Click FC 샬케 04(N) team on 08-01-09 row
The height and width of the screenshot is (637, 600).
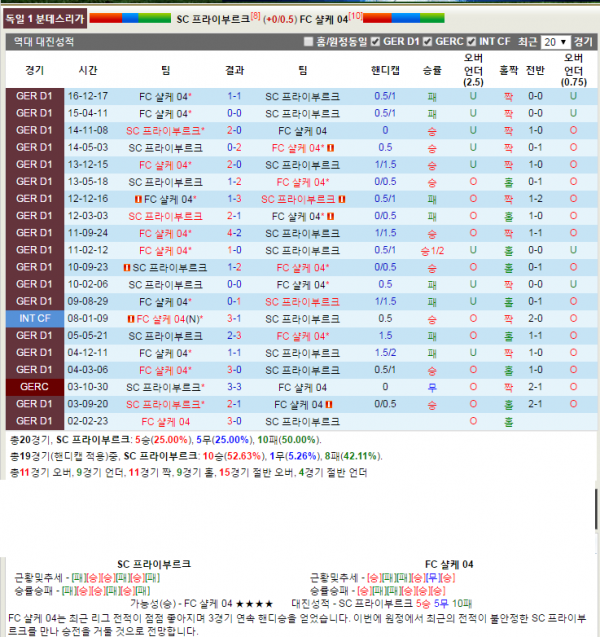point(169,319)
